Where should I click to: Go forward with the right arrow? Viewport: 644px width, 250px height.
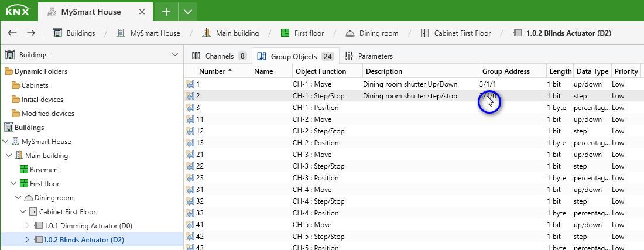pyautogui.click(x=31, y=33)
